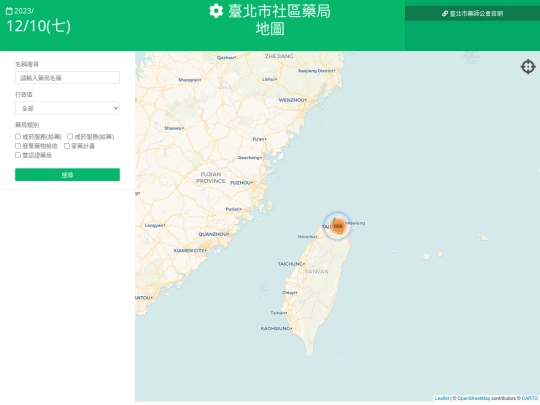Click the QUANZHOU label on the map

(213, 234)
